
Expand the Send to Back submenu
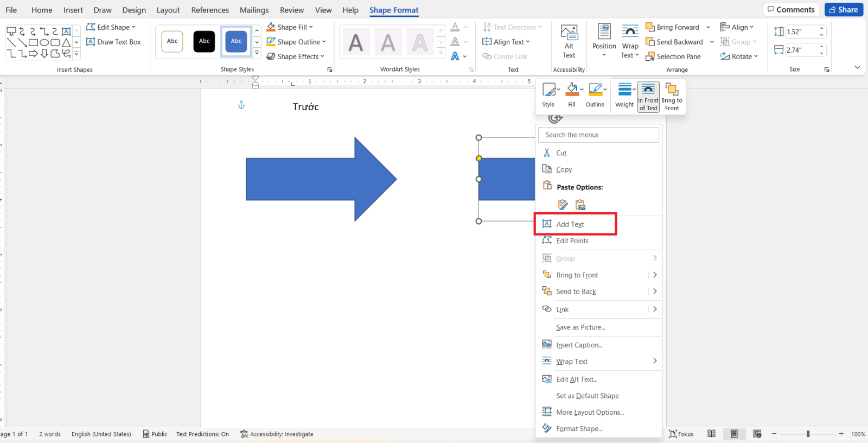(655, 292)
